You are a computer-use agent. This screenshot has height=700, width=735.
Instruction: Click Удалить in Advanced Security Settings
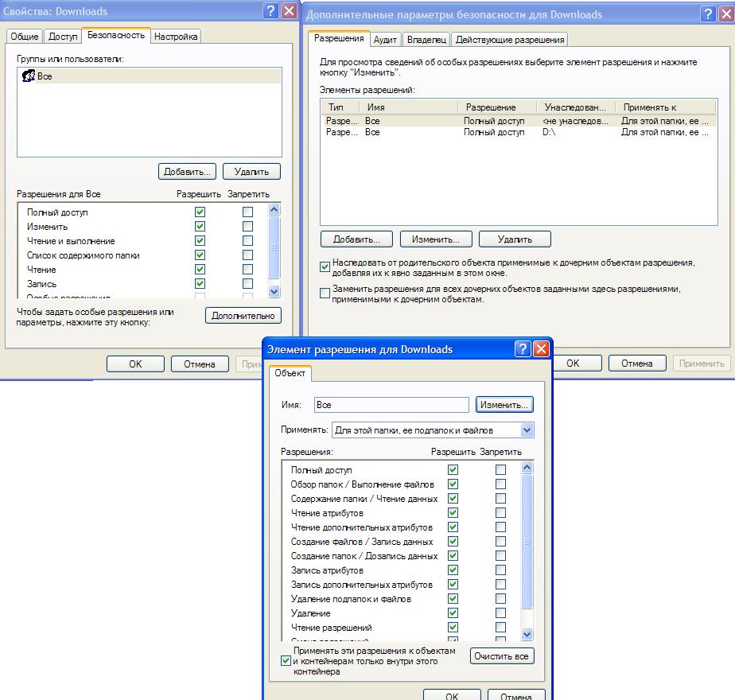[x=515, y=239]
